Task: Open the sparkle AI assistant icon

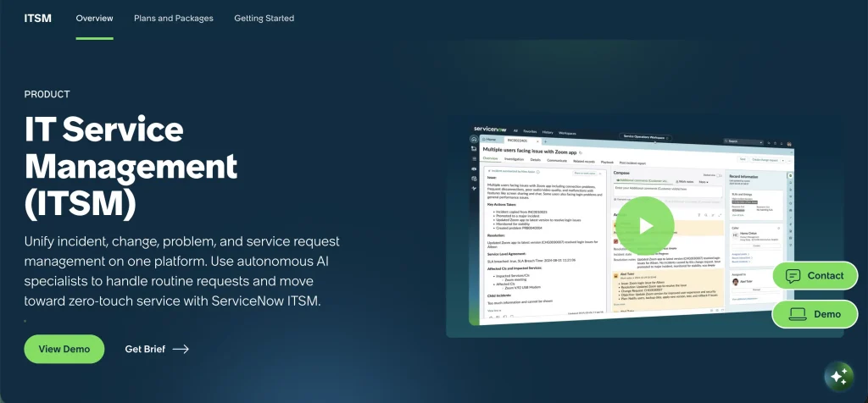Action: click(838, 377)
